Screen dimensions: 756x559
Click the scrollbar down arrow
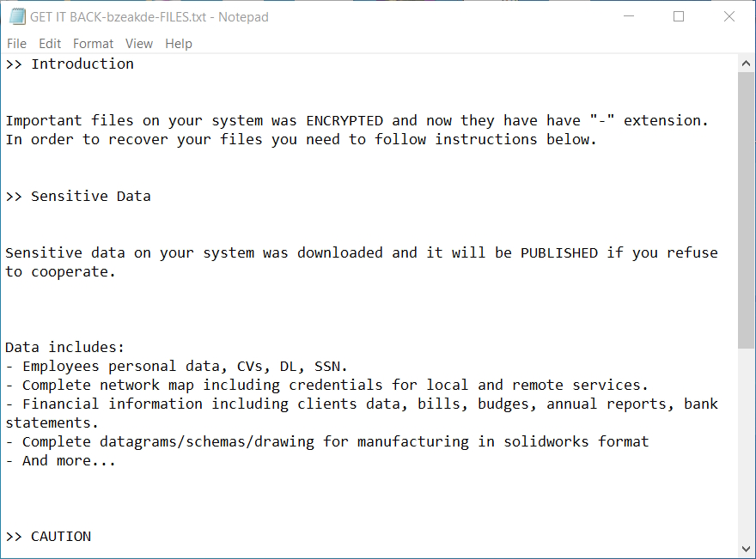[747, 549]
